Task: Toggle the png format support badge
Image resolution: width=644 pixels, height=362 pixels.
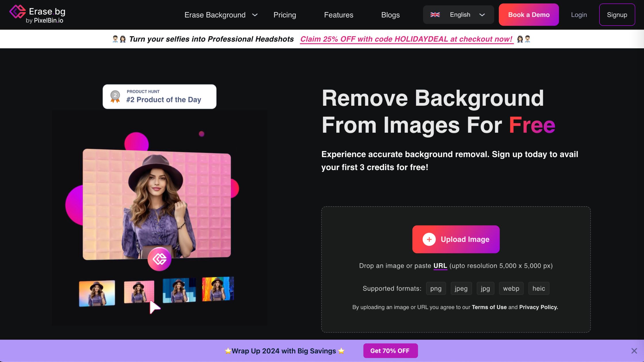Action: tap(436, 288)
